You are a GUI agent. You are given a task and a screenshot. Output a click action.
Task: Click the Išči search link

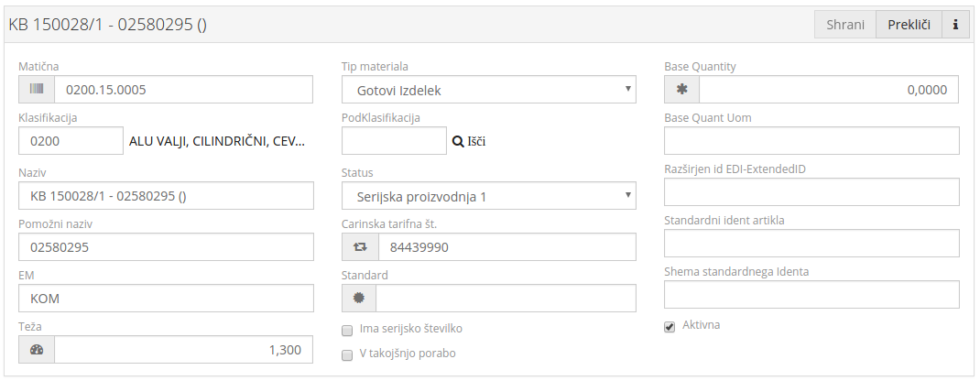pos(476,141)
